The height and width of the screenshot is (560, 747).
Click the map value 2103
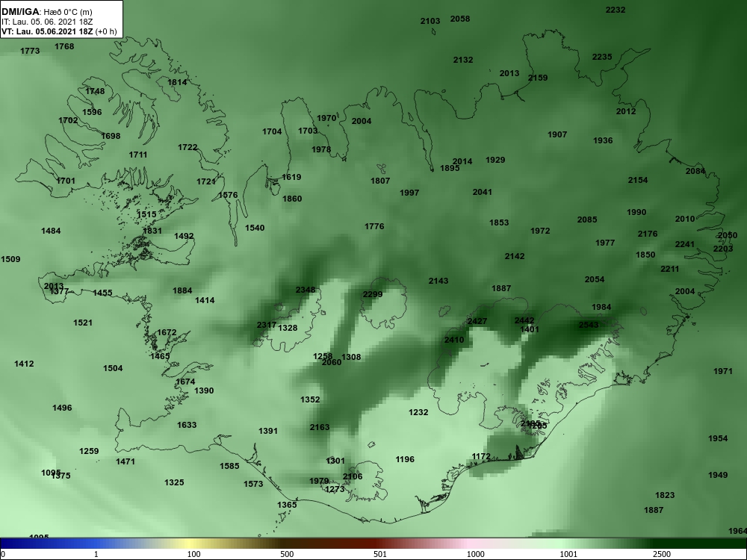(430, 22)
